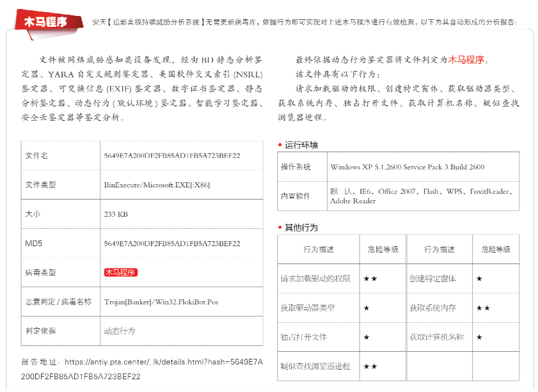This screenshot has width=538, height=392.
Task: Click the star rating beside 创建特定窗体
Action: point(479,279)
